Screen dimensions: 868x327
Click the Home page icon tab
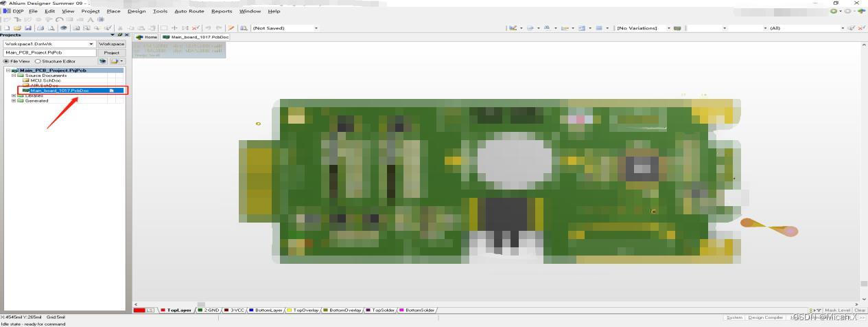[147, 37]
